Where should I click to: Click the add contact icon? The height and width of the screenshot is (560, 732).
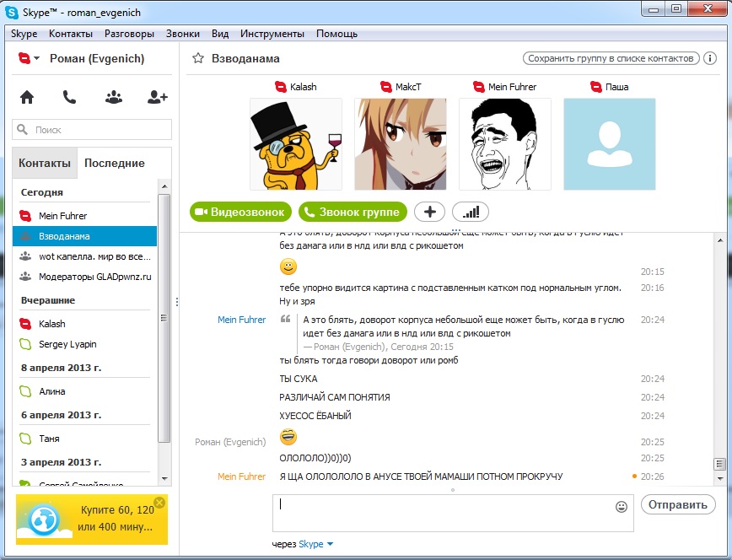click(x=157, y=97)
